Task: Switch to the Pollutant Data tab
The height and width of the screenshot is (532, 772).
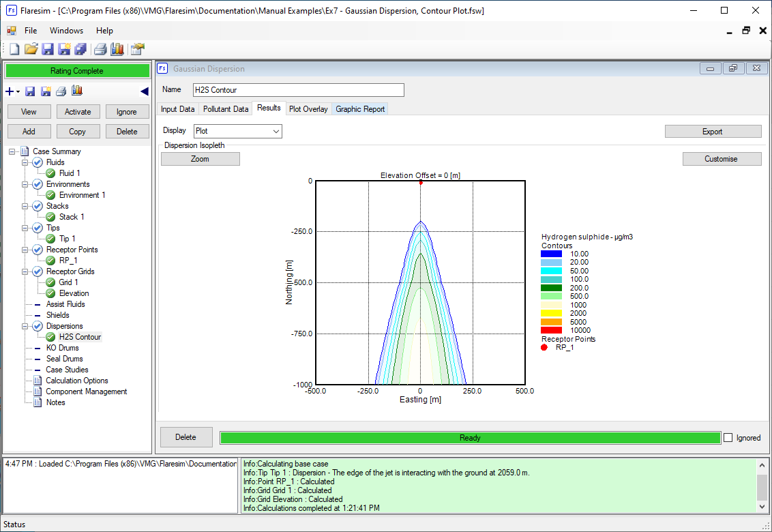Action: pyautogui.click(x=226, y=109)
